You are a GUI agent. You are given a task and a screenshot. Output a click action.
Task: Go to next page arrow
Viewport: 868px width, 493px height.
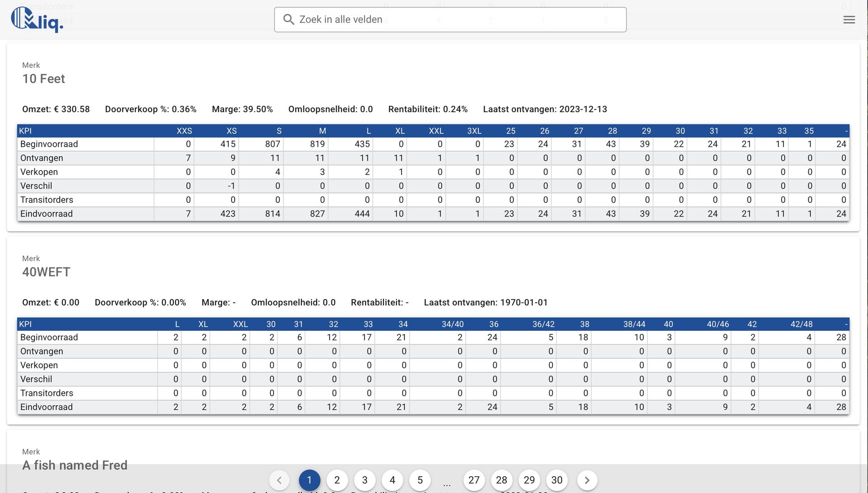587,480
